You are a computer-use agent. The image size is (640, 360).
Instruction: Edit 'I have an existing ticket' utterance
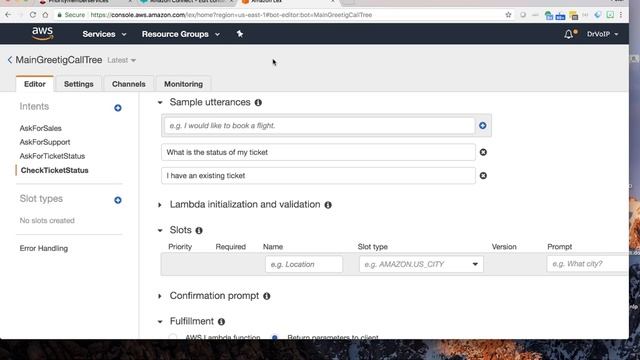coord(318,176)
